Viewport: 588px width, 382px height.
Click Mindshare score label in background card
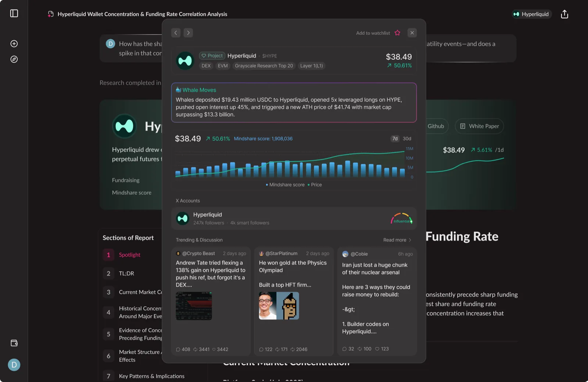(132, 193)
